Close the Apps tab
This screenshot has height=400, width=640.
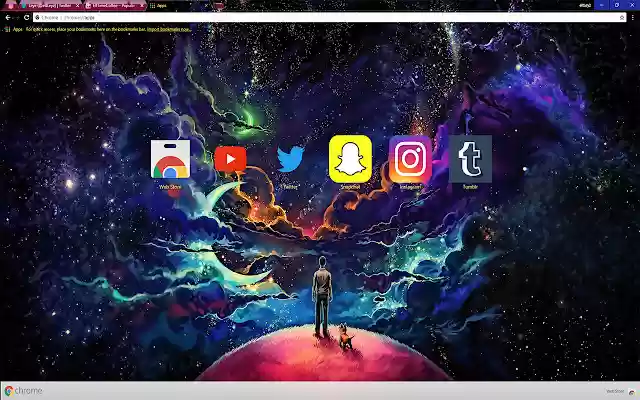[x=207, y=6]
